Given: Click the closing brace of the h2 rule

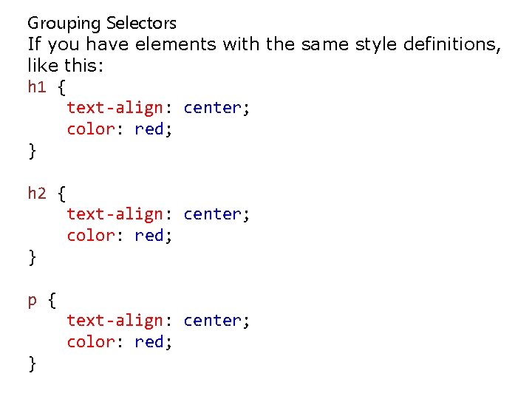Looking at the screenshot, I should coord(32,258).
